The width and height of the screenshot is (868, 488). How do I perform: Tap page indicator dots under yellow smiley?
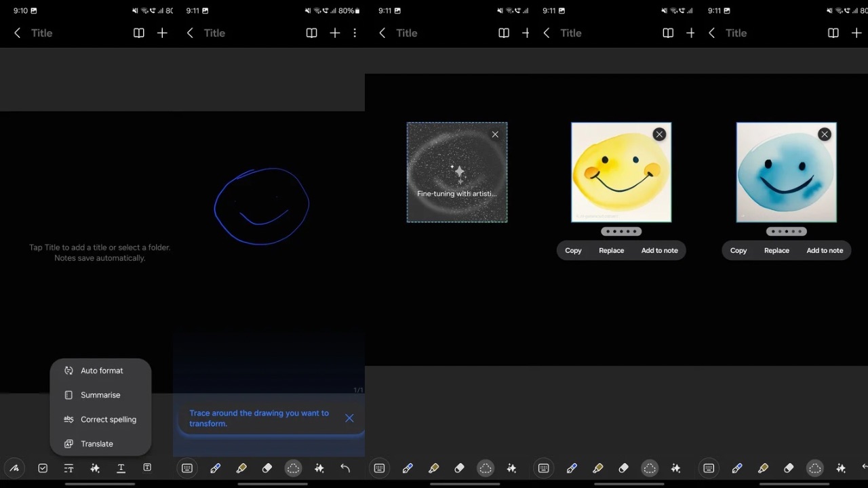[x=621, y=231]
